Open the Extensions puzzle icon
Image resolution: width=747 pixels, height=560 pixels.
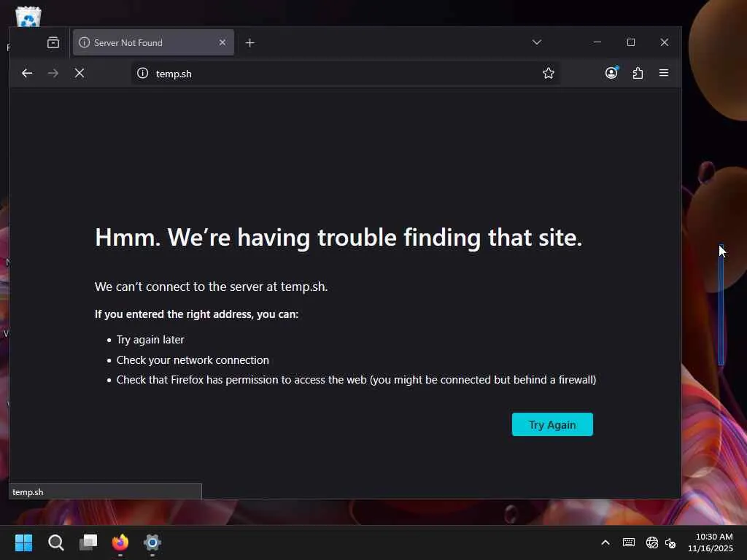click(x=638, y=74)
